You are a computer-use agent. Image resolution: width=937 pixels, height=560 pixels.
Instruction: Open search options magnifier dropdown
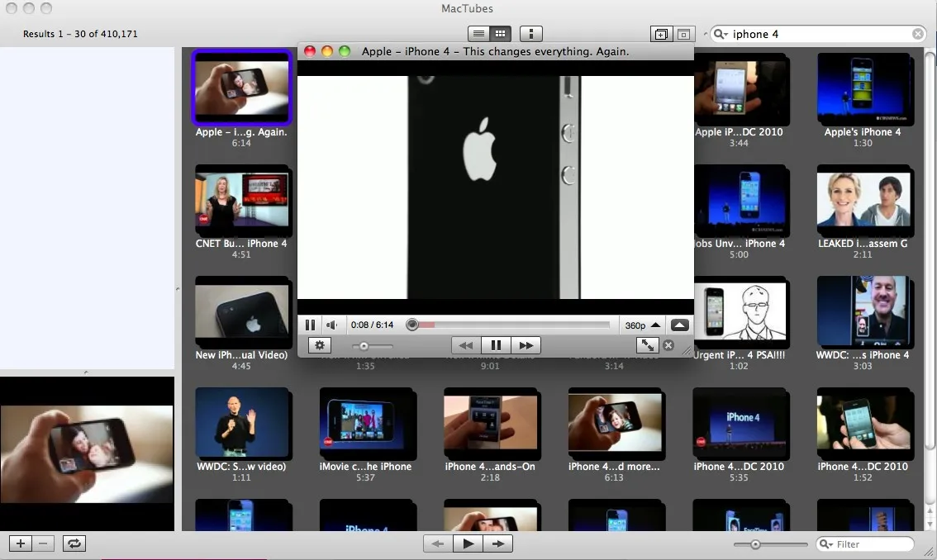pos(721,34)
